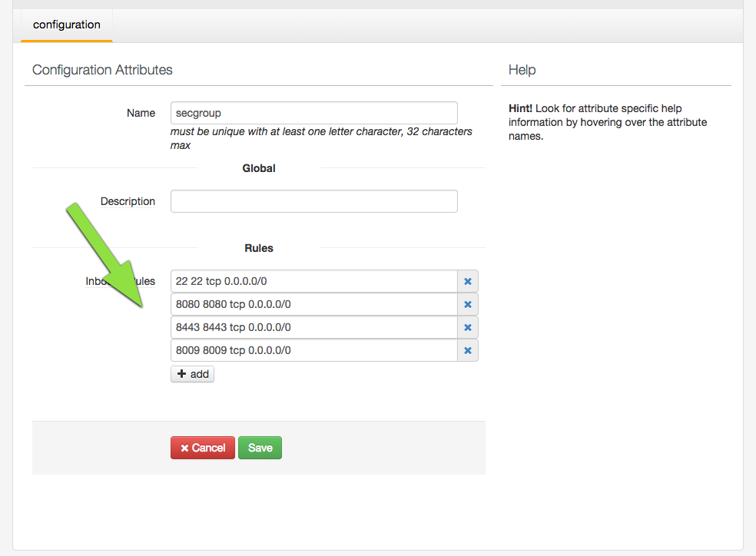Delete the "8443 8443 tcp" rule
This screenshot has width=756, height=556.
click(468, 327)
